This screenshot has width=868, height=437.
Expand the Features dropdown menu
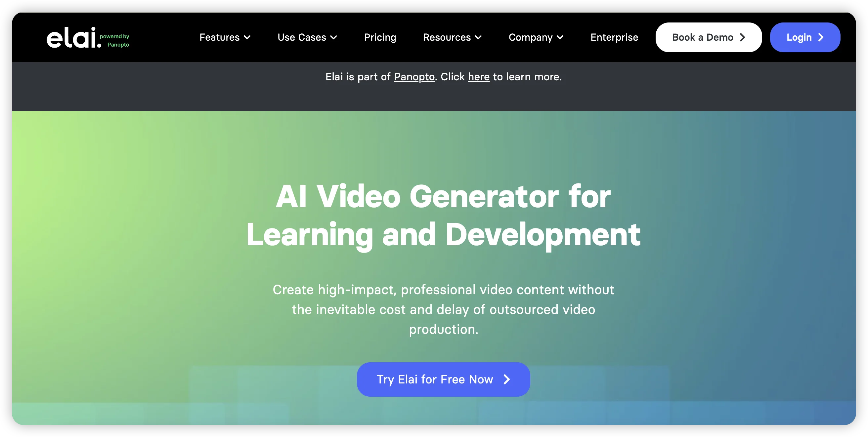pyautogui.click(x=225, y=37)
